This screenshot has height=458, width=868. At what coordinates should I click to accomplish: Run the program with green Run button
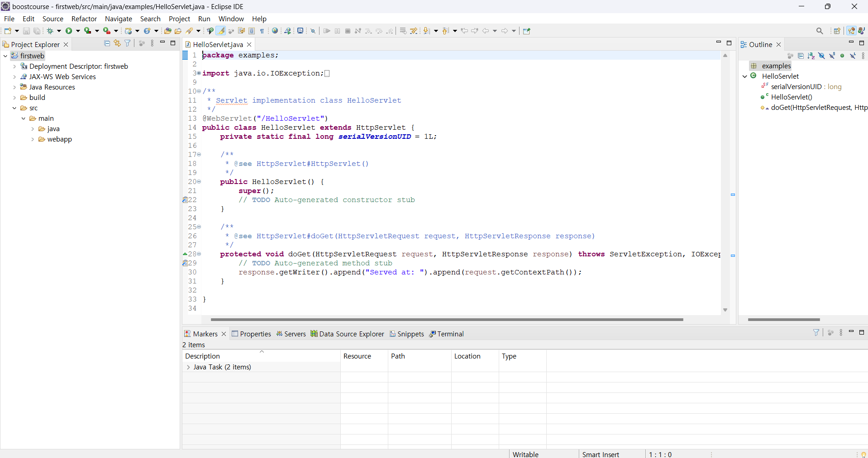click(x=69, y=31)
